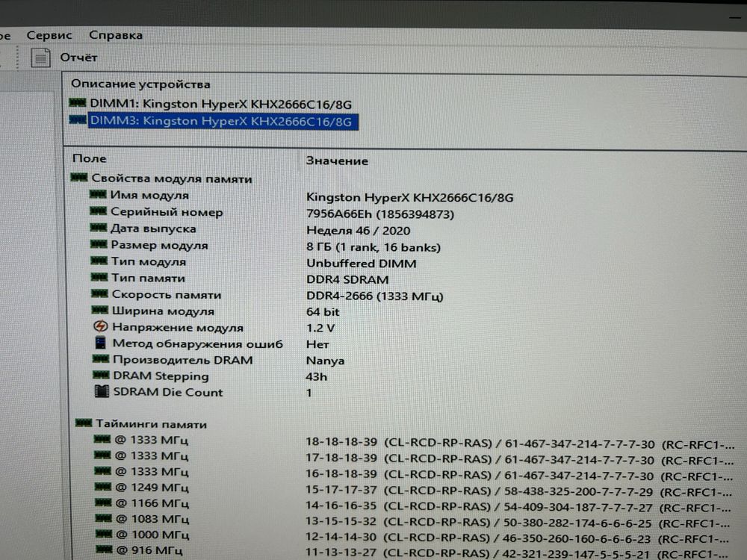The image size is (747, 560).
Task: Click the icon beside @ 1083 МГц
Action: [x=103, y=517]
